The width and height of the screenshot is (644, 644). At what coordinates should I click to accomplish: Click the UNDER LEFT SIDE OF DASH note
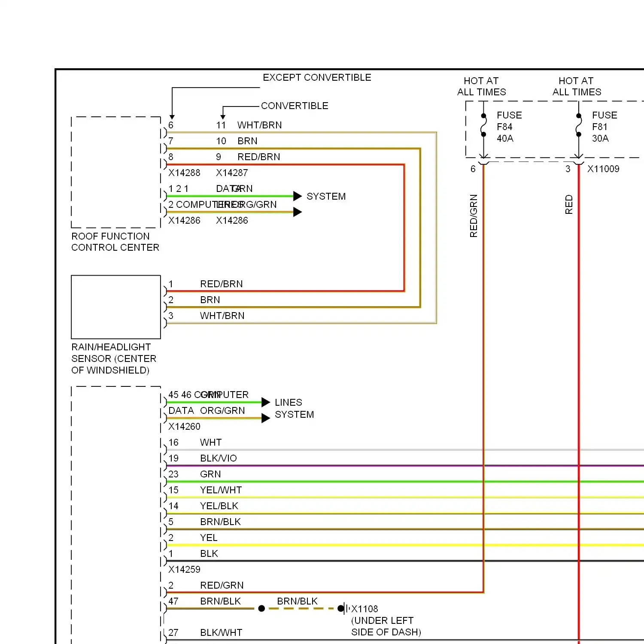pyautogui.click(x=386, y=626)
